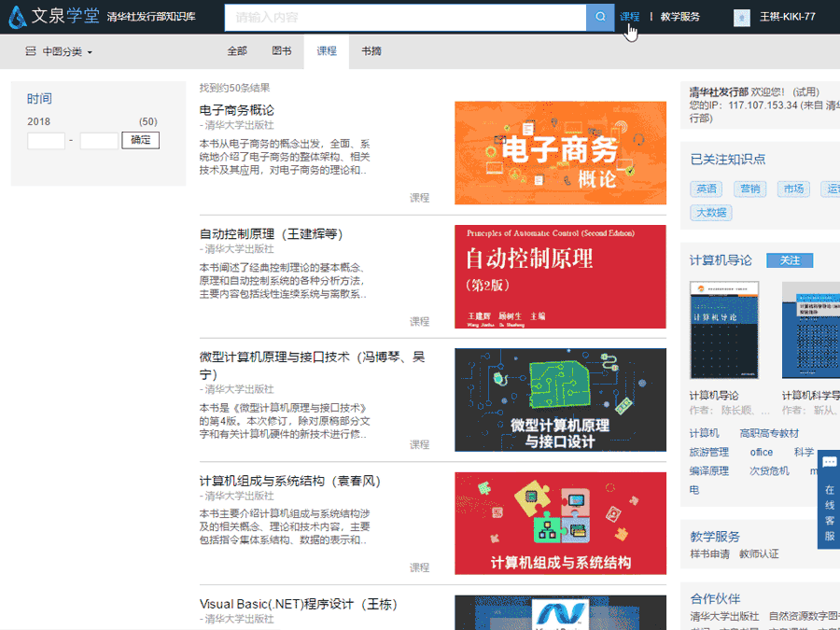Click the search input field

point(406,17)
